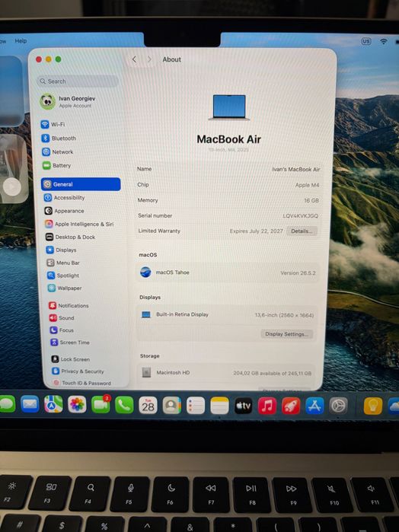The height and width of the screenshot is (532, 399).
Task: Click the MacBook Air image
Action: [229, 107]
